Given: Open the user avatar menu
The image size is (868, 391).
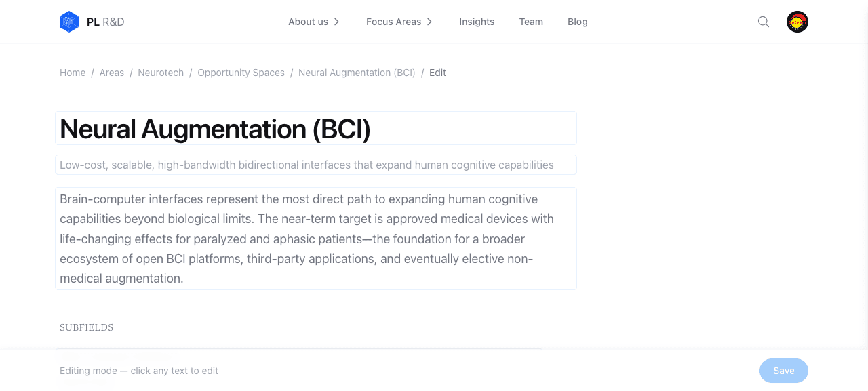Looking at the screenshot, I should click(797, 22).
